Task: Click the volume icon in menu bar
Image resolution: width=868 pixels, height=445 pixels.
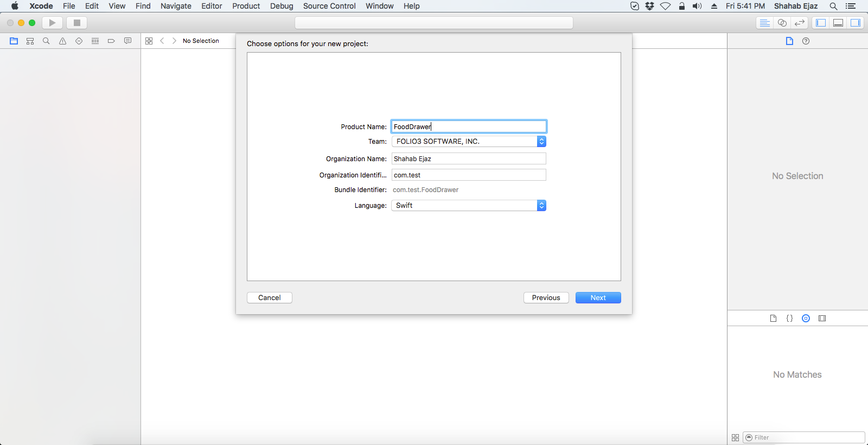Action: 697,6
